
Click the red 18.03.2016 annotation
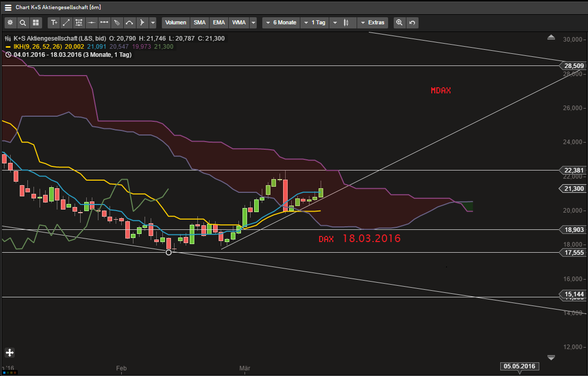pos(372,238)
